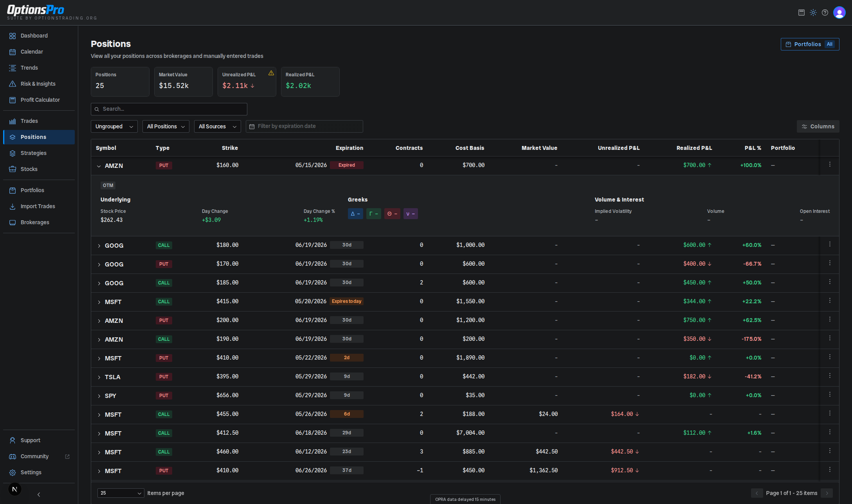Click the Filter by expiration date field
The height and width of the screenshot is (504, 852).
click(304, 126)
